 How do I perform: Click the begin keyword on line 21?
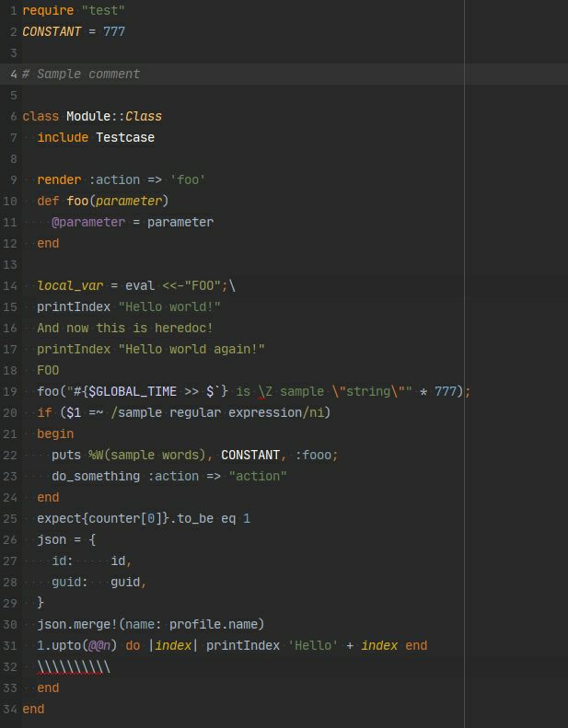click(x=55, y=434)
